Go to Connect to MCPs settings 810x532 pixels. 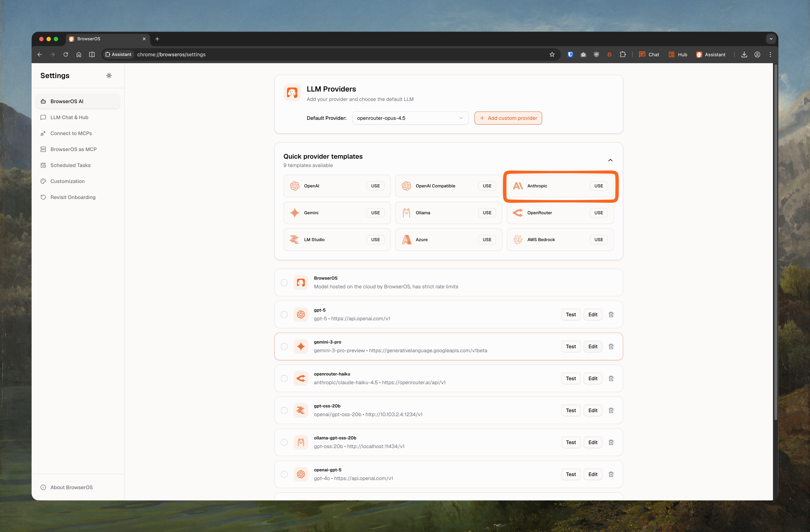click(71, 133)
